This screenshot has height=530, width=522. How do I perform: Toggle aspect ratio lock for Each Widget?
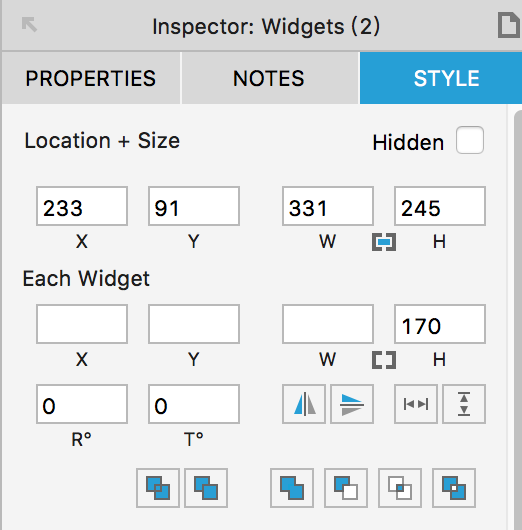tap(384, 360)
